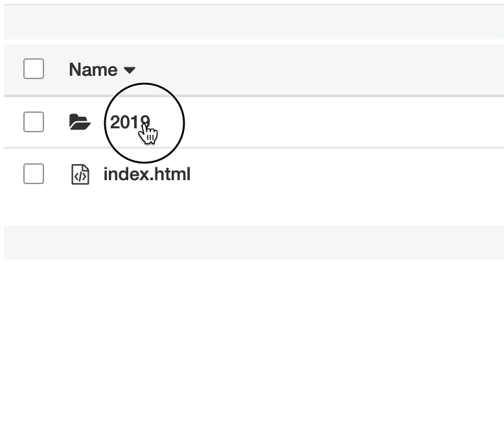The width and height of the screenshot is (504, 433).
Task: Click the gray bar below the file list
Action: pos(253,242)
